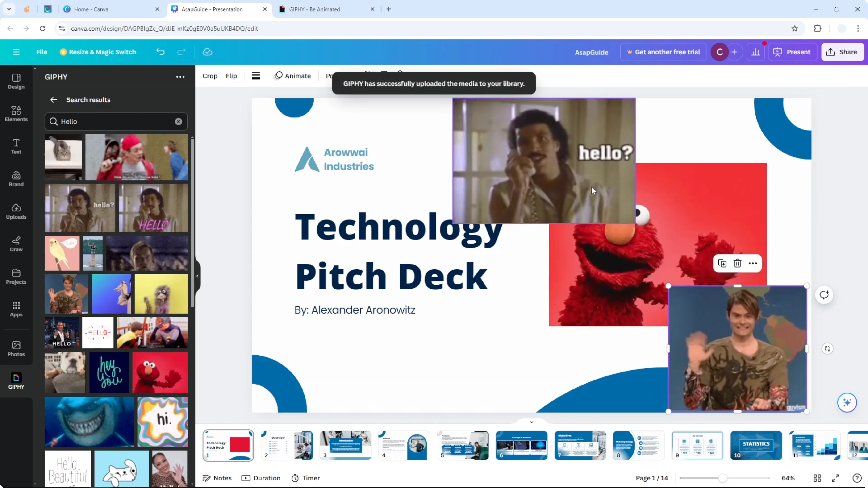
Task: Open the Photos panel
Action: pyautogui.click(x=16, y=349)
